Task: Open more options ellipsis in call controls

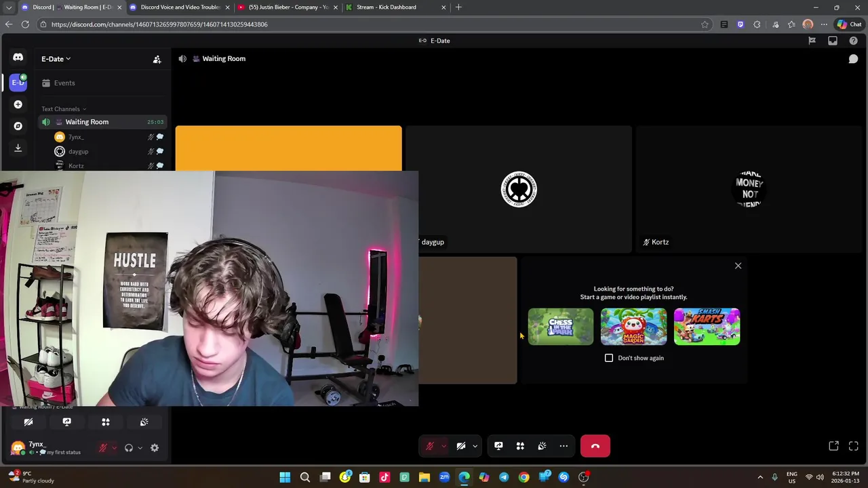Action: click(x=564, y=446)
